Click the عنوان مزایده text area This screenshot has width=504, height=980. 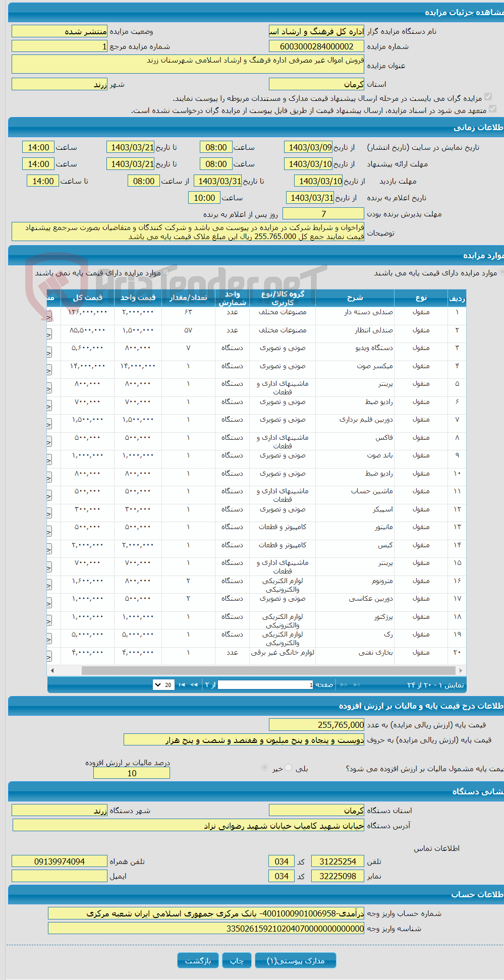click(x=188, y=65)
